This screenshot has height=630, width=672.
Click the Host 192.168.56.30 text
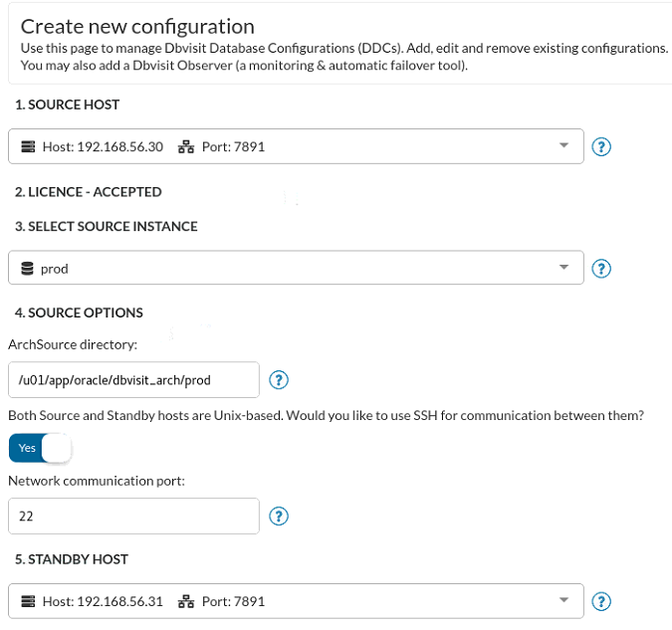pos(103,147)
